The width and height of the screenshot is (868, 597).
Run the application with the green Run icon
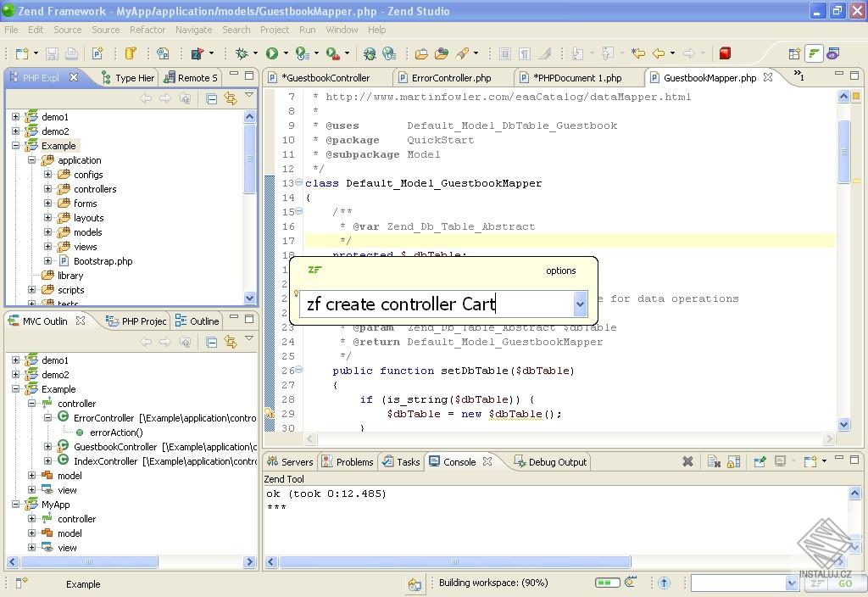point(271,53)
